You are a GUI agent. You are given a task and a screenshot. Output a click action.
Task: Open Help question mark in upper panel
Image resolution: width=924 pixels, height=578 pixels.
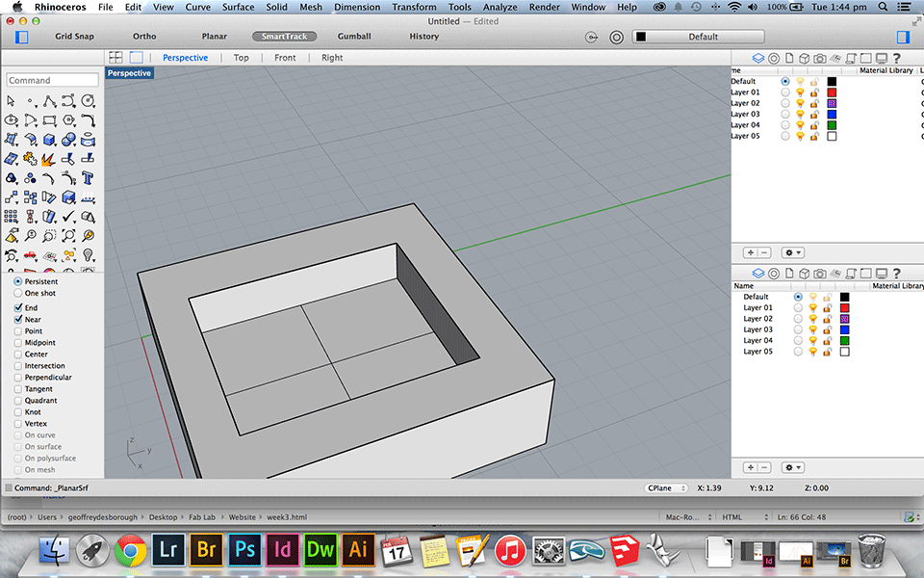pyautogui.click(x=897, y=59)
